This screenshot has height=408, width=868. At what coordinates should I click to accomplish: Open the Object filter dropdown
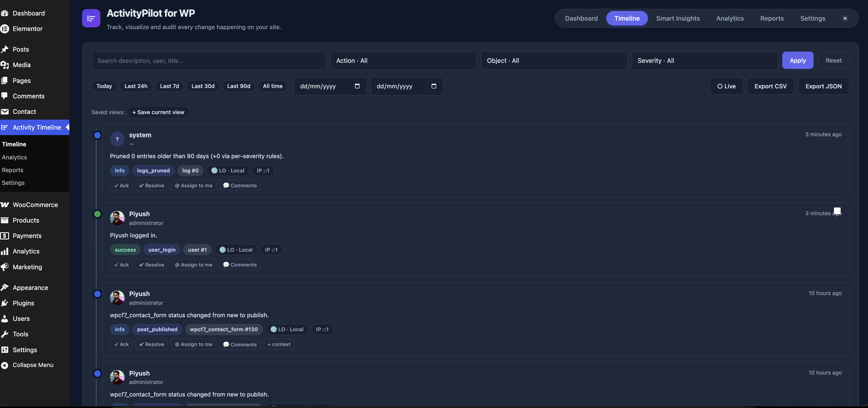554,61
